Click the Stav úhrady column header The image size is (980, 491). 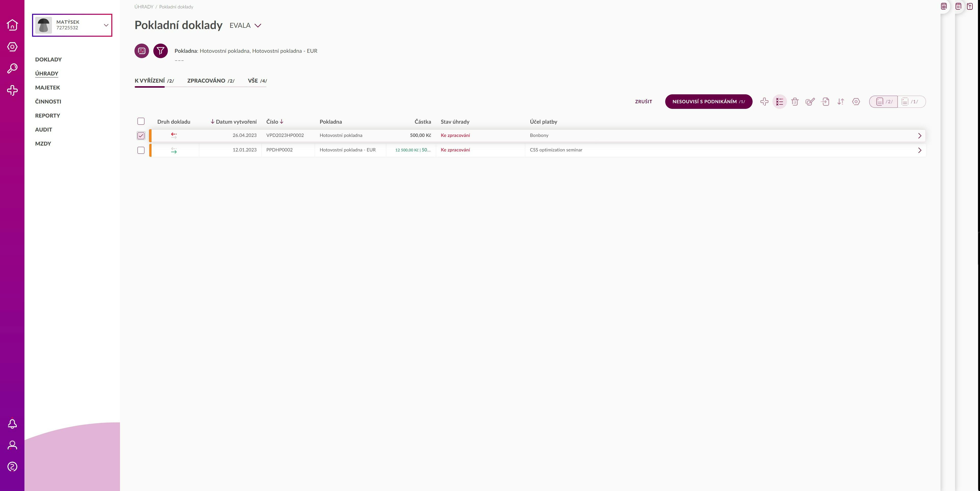455,122
